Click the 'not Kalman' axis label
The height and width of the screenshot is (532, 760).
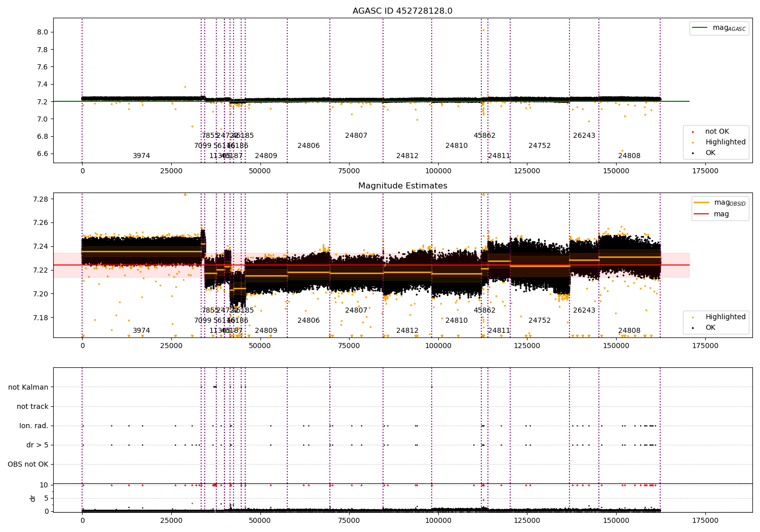pos(28,387)
